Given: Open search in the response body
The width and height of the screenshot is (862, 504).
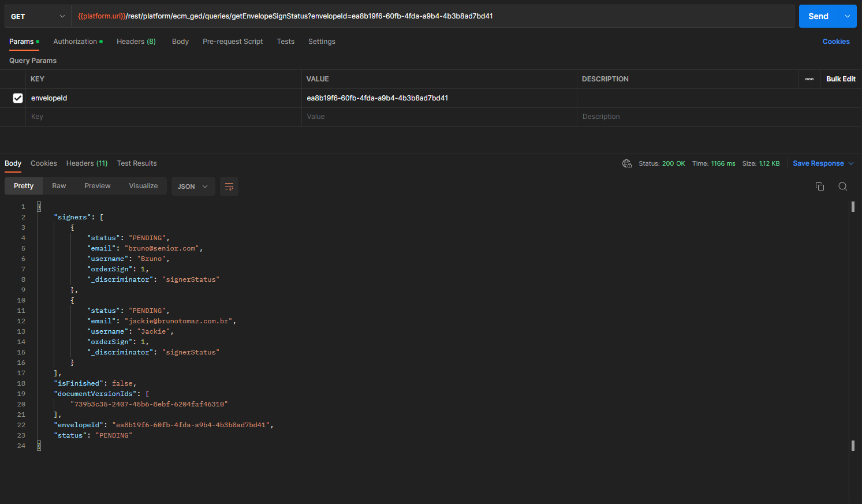Looking at the screenshot, I should pyautogui.click(x=842, y=186).
